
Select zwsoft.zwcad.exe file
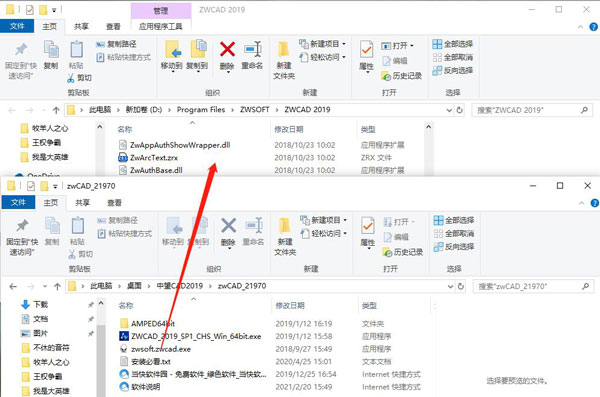(161, 349)
